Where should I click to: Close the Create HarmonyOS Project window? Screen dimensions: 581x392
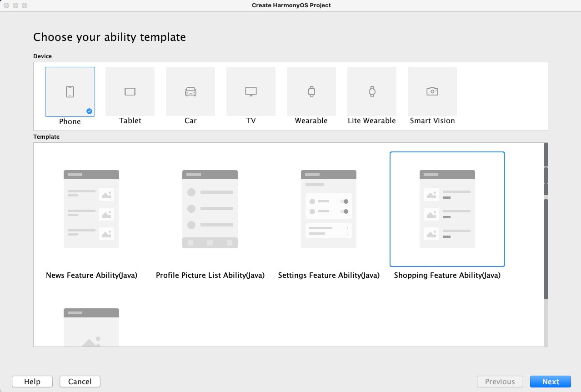coord(6,5)
